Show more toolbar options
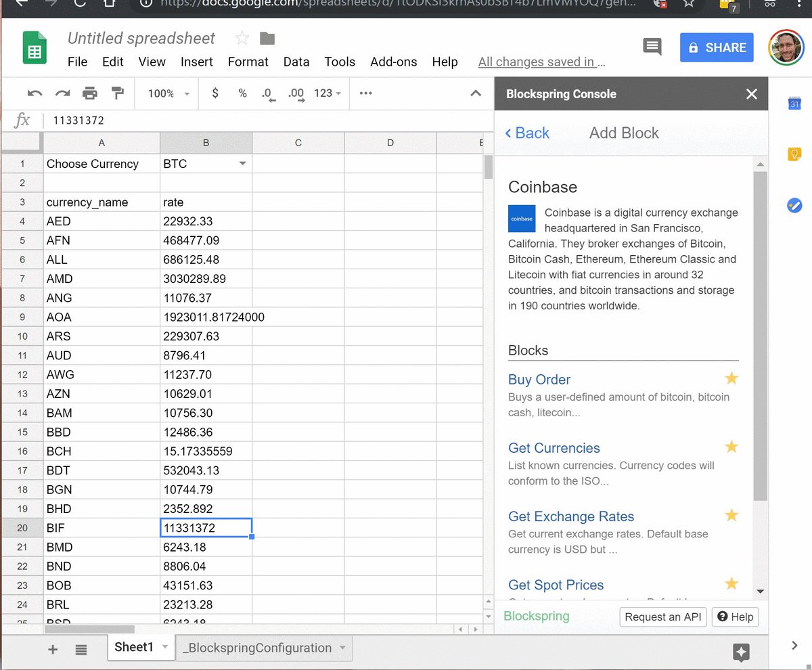 pyautogui.click(x=366, y=93)
